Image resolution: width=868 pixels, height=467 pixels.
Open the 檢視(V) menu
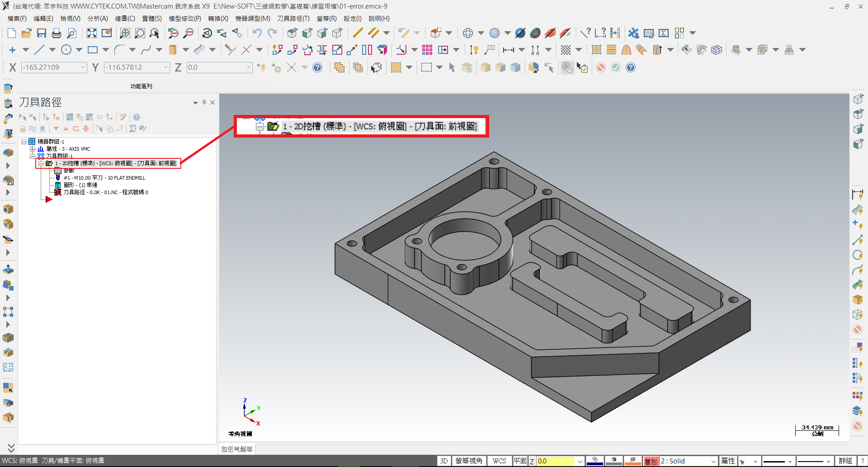(71, 19)
